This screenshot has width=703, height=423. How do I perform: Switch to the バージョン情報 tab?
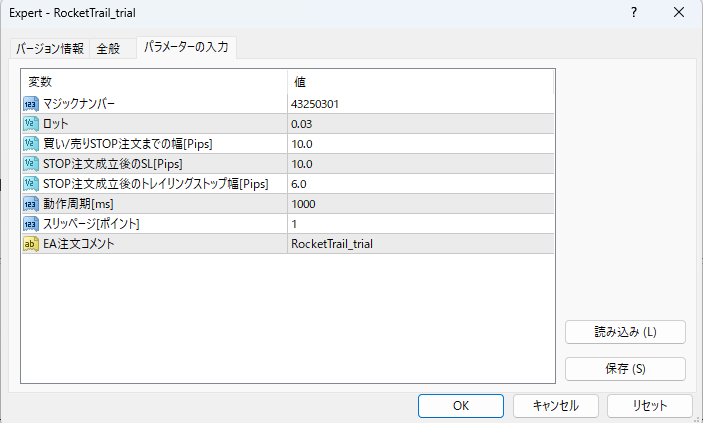(x=49, y=49)
